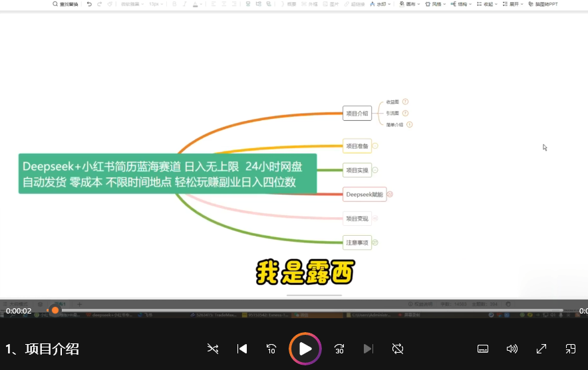Insert a 图片 picture
The height and width of the screenshot is (370, 588).
click(x=331, y=4)
